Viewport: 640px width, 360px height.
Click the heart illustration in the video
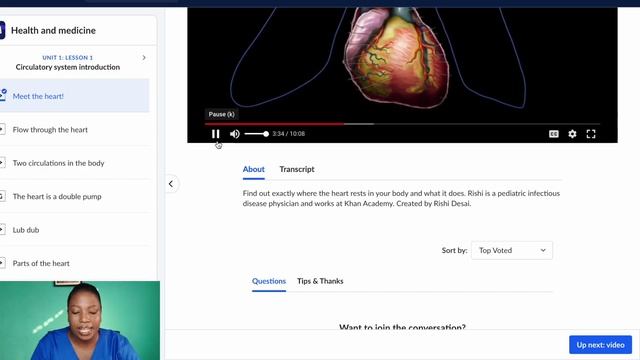pyautogui.click(x=396, y=57)
